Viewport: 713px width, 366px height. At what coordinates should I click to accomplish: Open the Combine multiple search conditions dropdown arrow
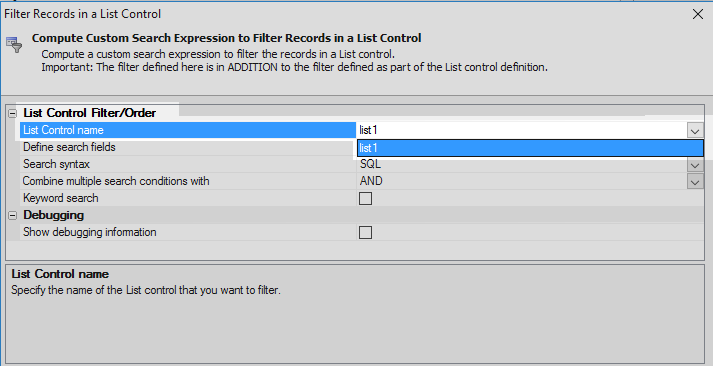(695, 182)
